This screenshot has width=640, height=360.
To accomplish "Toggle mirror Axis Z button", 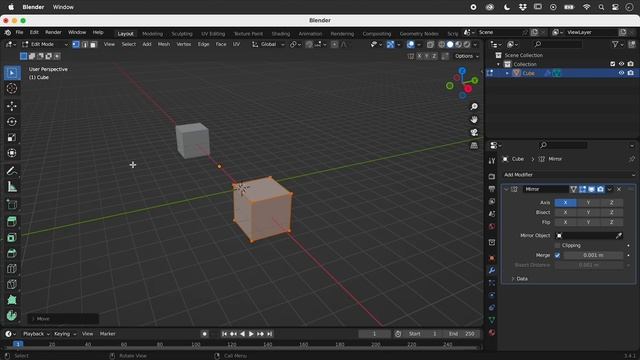I will [x=611, y=202].
